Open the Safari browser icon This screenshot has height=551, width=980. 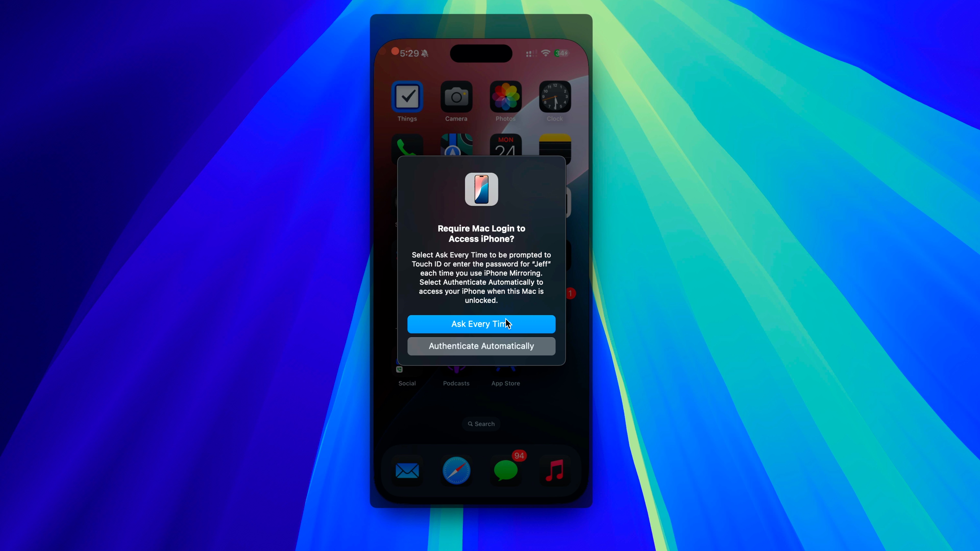456,471
